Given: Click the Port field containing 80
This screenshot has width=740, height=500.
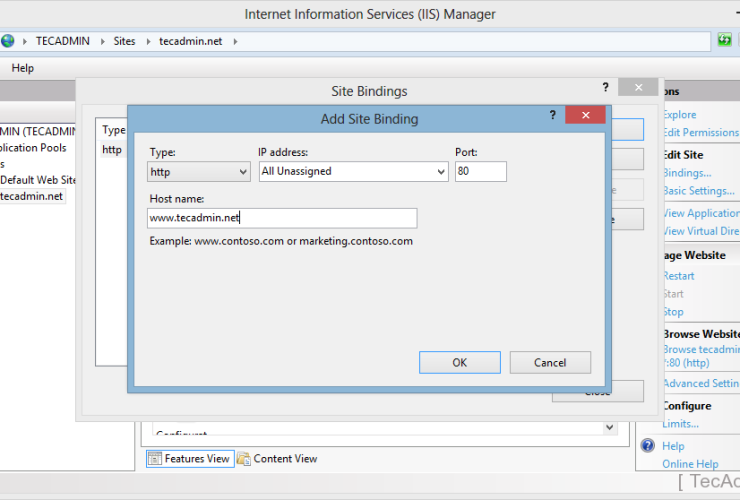Looking at the screenshot, I should click(x=480, y=172).
